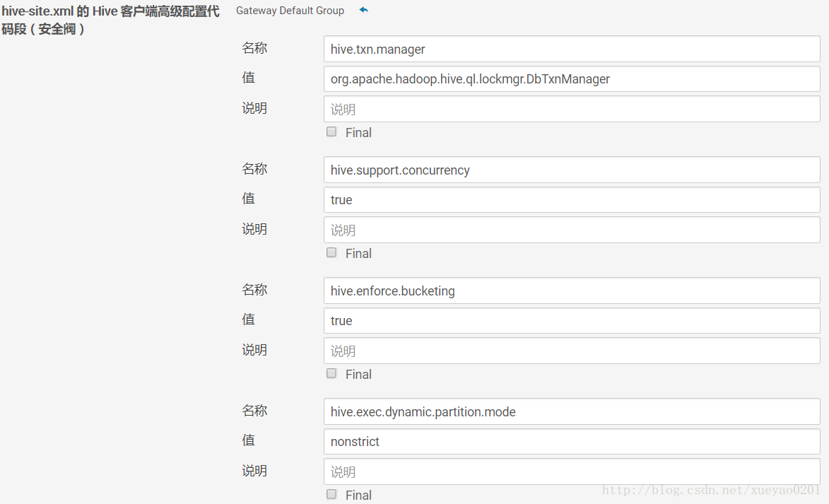The height and width of the screenshot is (504, 829).
Task: Select the hive.exec.dynamic.partition.mode name field
Action: click(571, 412)
